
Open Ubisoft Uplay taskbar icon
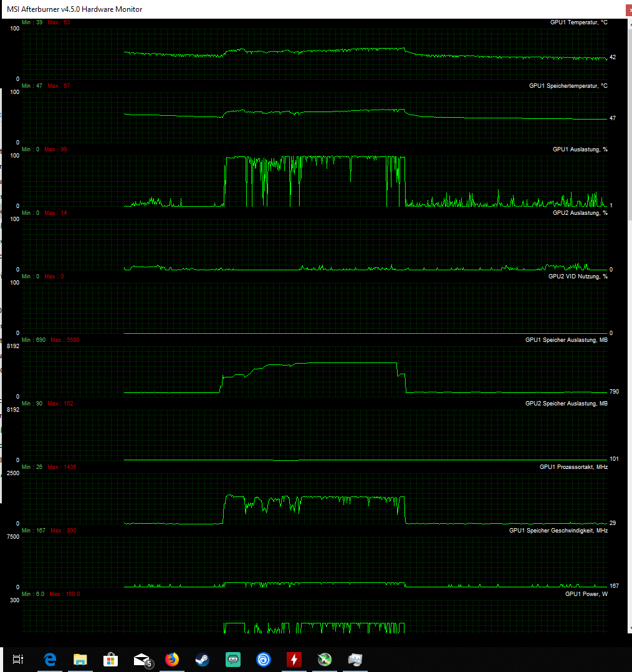click(x=263, y=659)
